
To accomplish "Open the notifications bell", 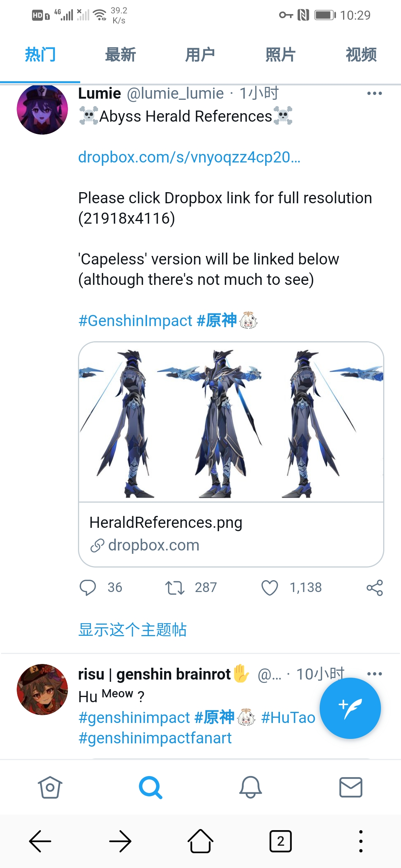I will click(251, 787).
